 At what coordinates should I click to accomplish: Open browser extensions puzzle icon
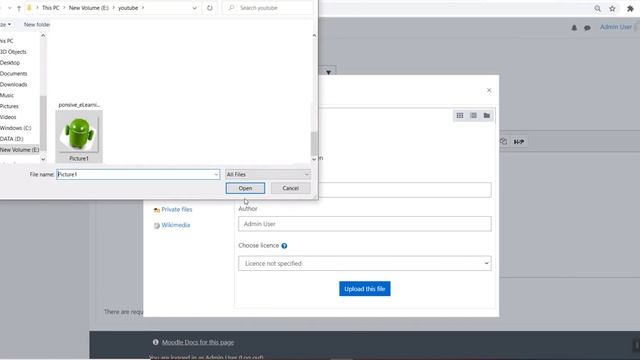(x=630, y=8)
